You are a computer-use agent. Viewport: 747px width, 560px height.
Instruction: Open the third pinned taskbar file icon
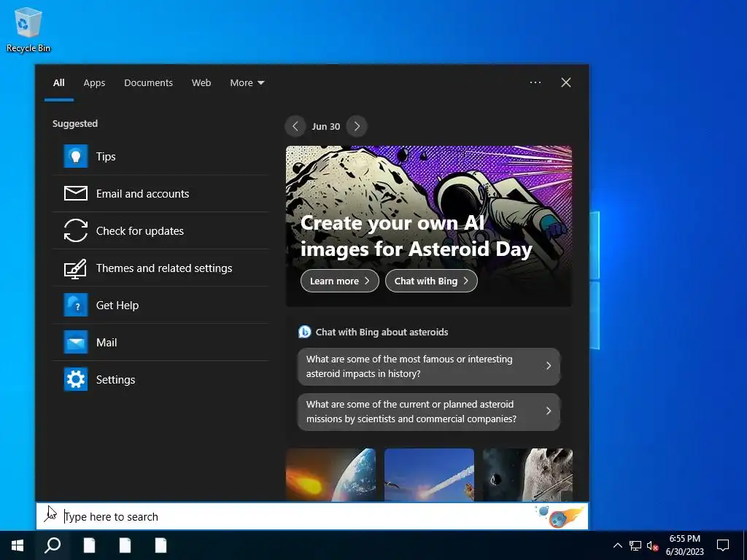click(161, 545)
